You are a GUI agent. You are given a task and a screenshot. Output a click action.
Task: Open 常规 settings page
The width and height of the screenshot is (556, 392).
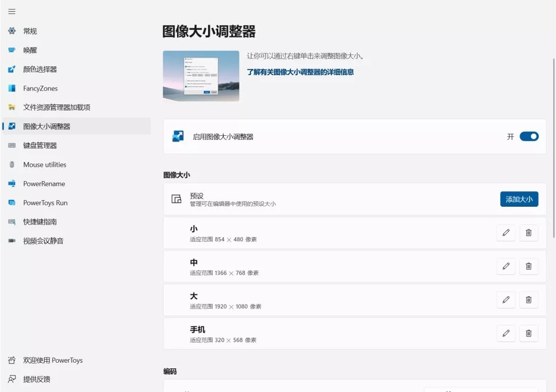pyautogui.click(x=30, y=31)
